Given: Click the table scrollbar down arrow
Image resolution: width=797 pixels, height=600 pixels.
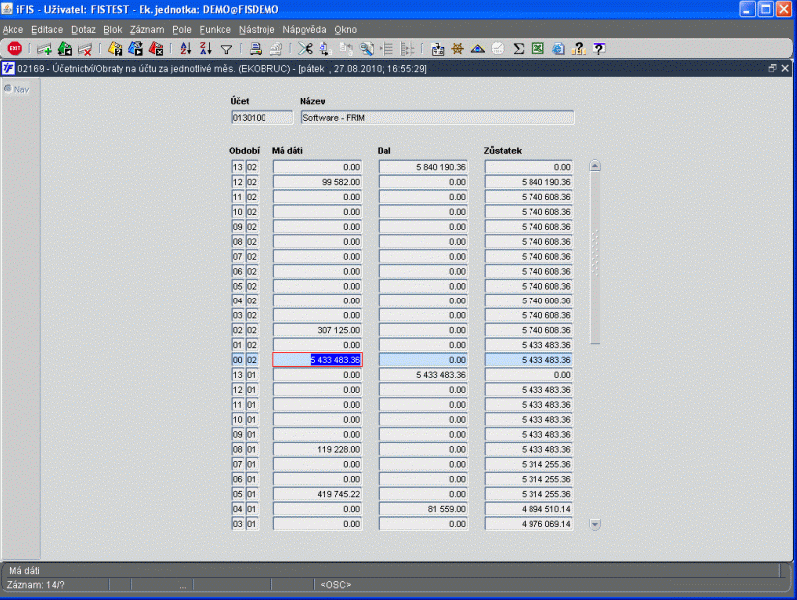Looking at the screenshot, I should (595, 524).
